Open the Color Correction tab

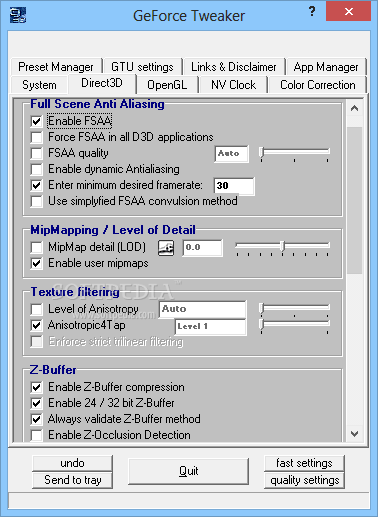pos(318,85)
